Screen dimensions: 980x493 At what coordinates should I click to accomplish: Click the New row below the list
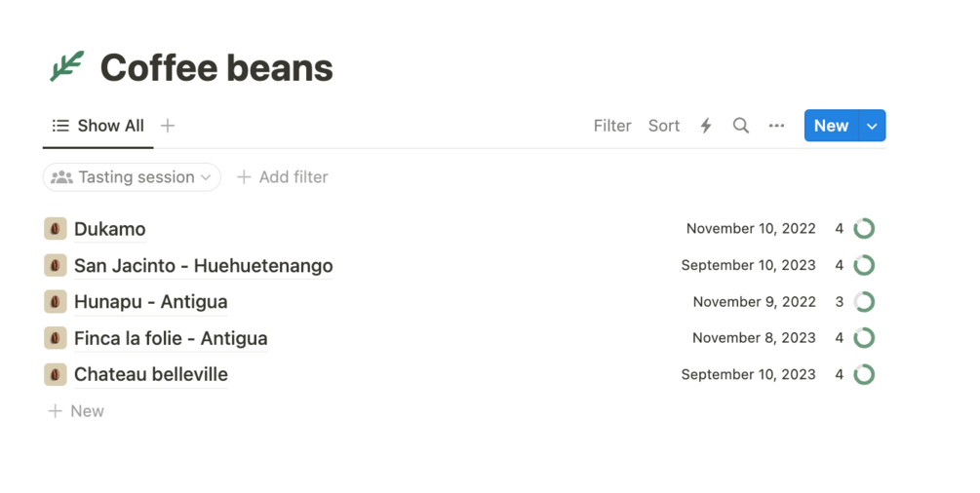click(x=76, y=411)
